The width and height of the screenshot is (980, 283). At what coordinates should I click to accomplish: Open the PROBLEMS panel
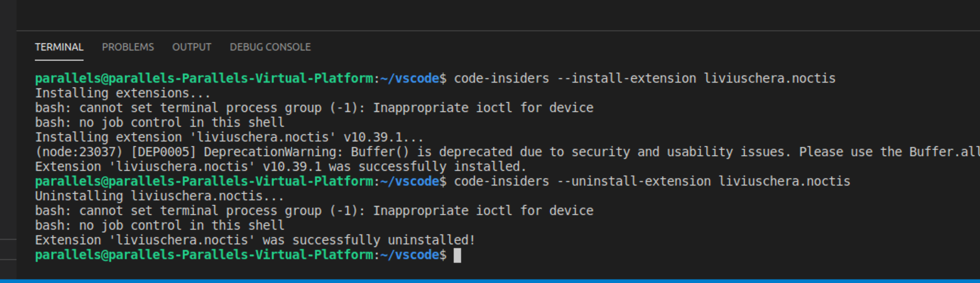(x=129, y=46)
